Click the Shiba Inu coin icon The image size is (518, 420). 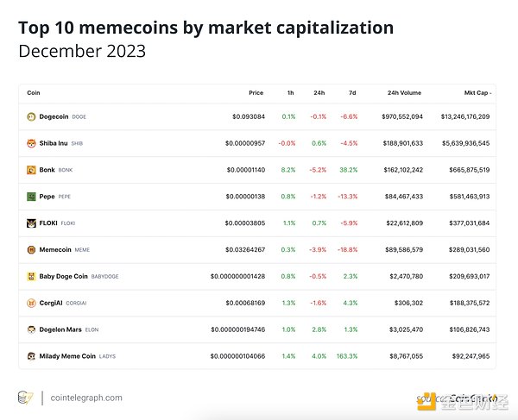point(31,143)
